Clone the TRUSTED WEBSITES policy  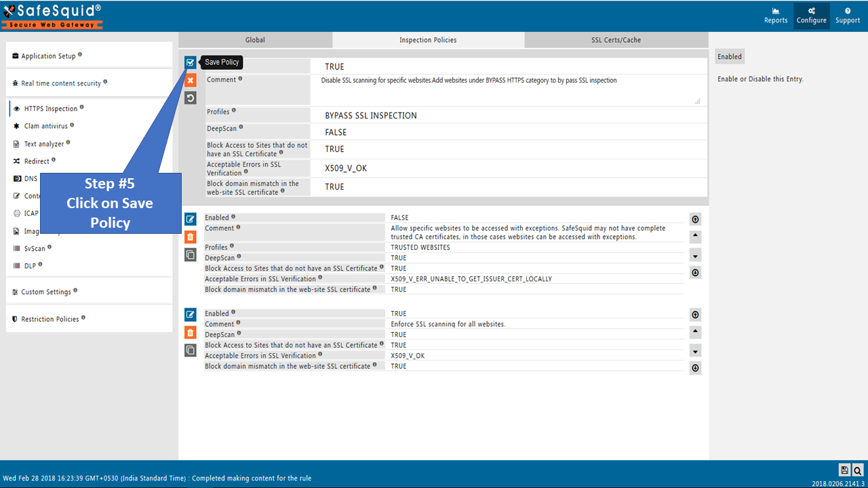tap(191, 255)
